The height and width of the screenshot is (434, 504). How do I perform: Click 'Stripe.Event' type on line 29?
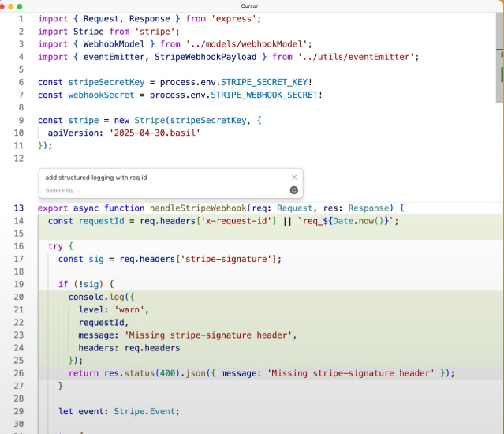coord(144,411)
